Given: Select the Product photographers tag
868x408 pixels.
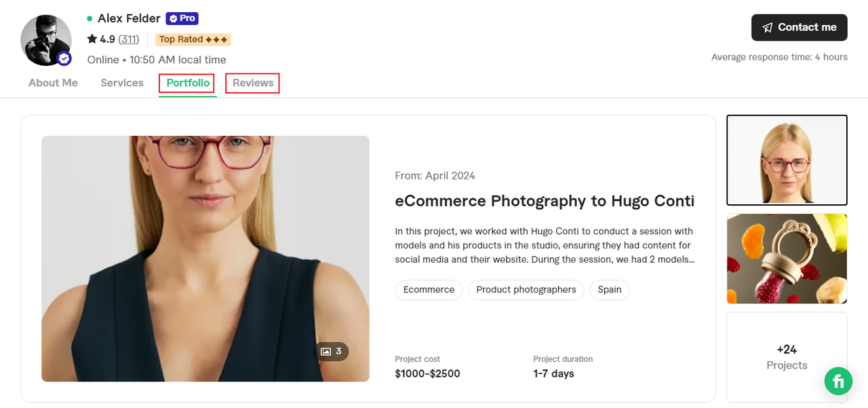Looking at the screenshot, I should click(526, 290).
